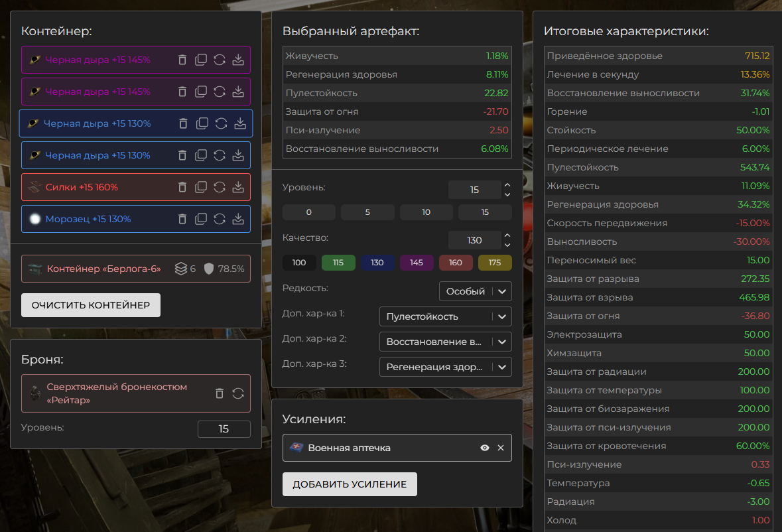Duplicate the Силки +15 160% artifact
Screen dimensions: 782x532
tap(201, 187)
